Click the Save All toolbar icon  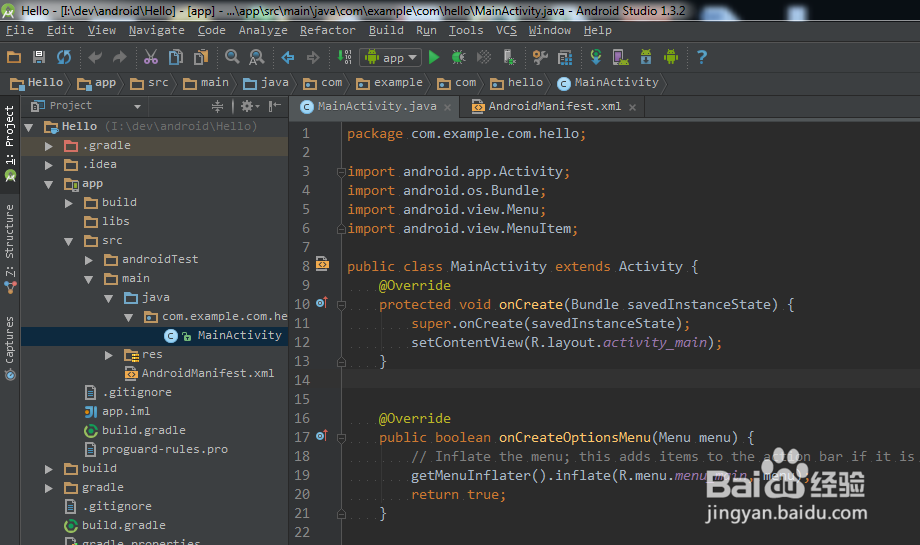pos(39,57)
